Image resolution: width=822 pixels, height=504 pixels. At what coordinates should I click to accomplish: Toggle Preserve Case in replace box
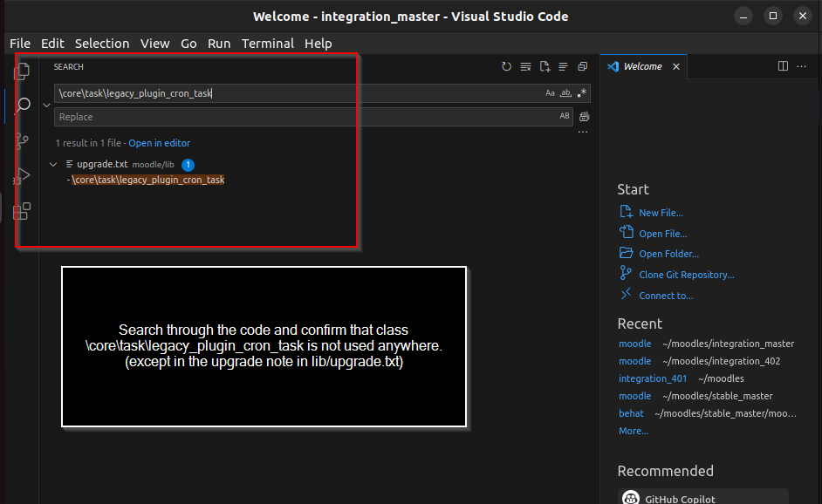(565, 116)
